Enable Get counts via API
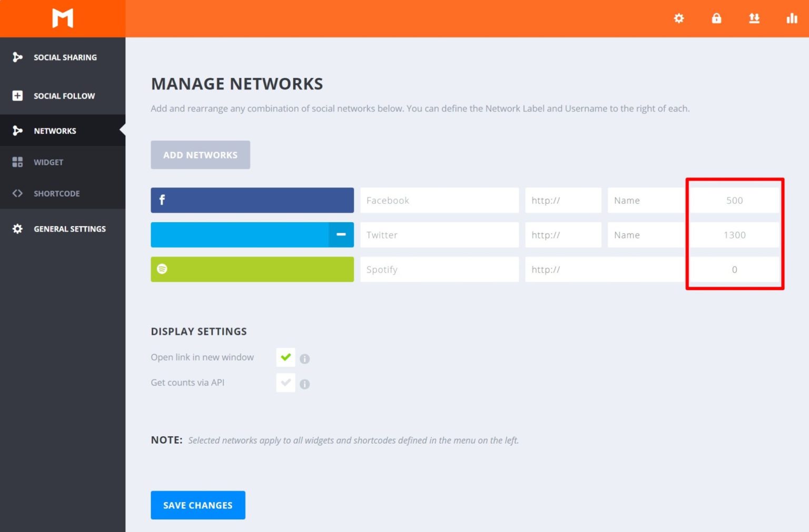 click(x=285, y=383)
